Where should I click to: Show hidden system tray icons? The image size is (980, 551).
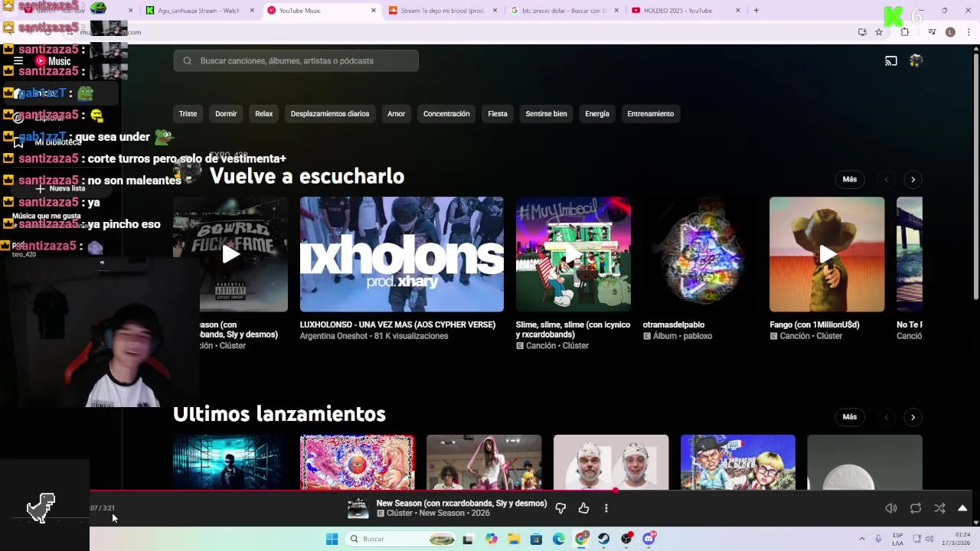click(x=862, y=540)
